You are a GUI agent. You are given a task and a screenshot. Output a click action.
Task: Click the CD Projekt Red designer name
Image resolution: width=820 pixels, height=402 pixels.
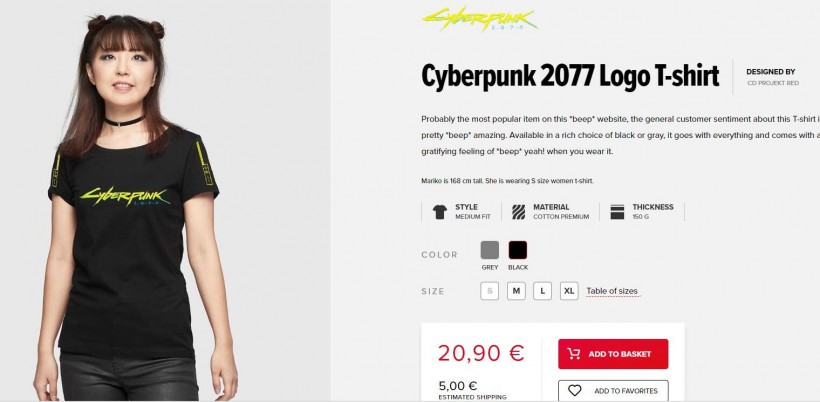[x=773, y=83]
